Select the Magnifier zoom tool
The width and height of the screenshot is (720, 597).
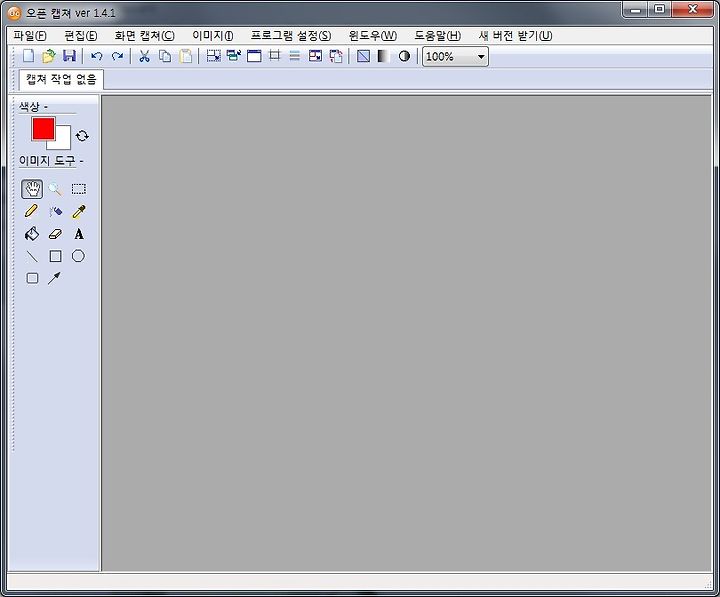coord(55,189)
